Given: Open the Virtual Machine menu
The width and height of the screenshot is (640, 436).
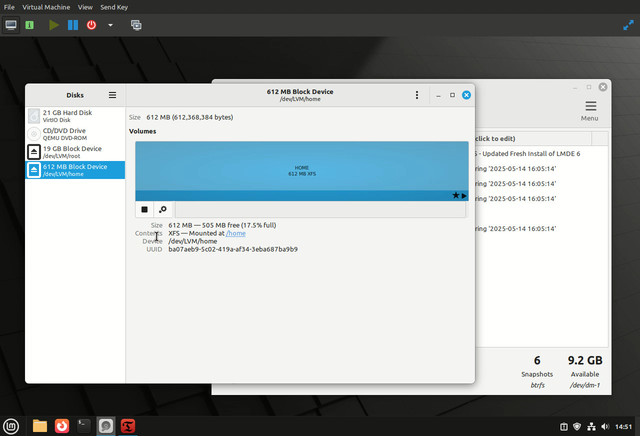Looking at the screenshot, I should point(46,7).
